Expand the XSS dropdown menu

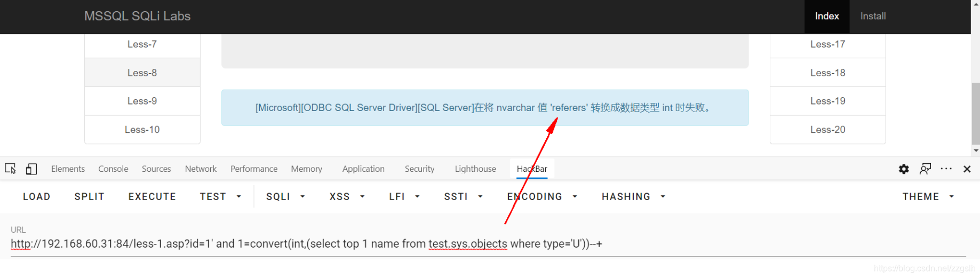tap(347, 196)
